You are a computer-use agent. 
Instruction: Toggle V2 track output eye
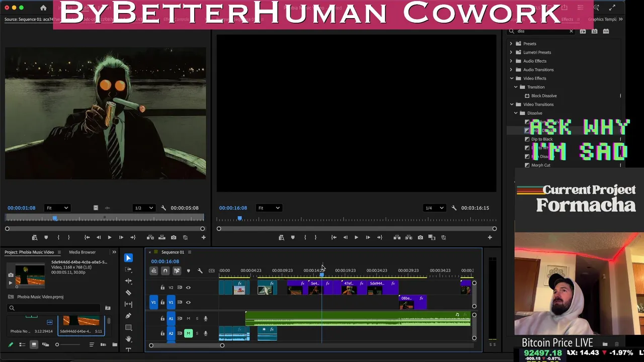[x=188, y=288]
